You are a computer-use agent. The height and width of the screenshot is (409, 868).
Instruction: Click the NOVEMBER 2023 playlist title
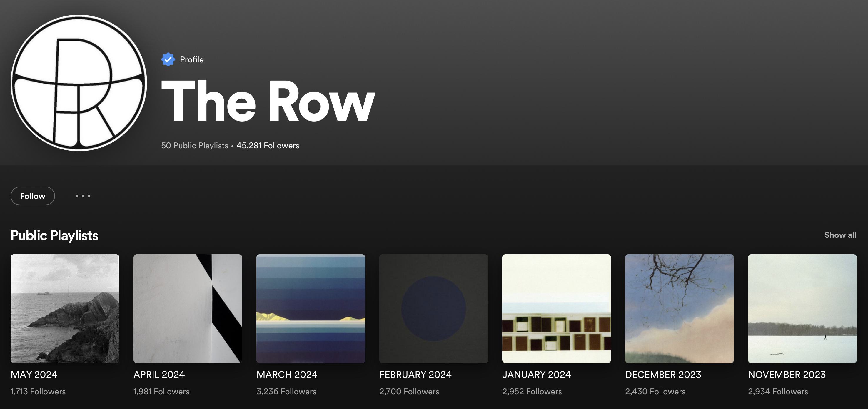coord(787,375)
